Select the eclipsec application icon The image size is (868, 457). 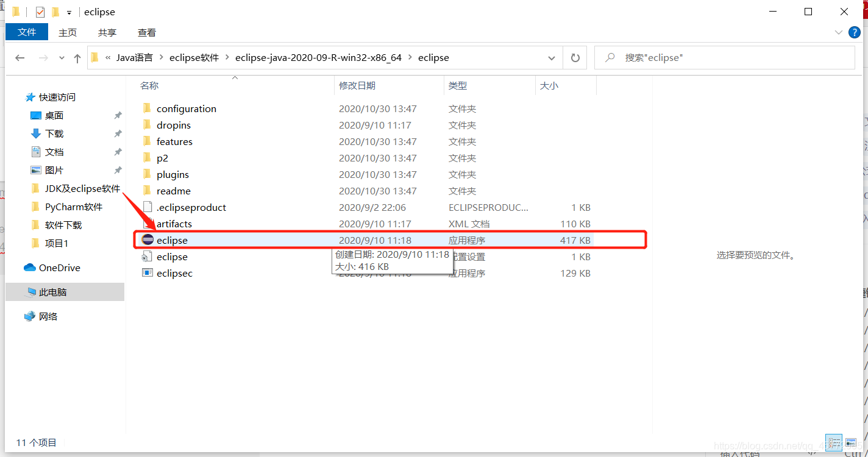147,273
